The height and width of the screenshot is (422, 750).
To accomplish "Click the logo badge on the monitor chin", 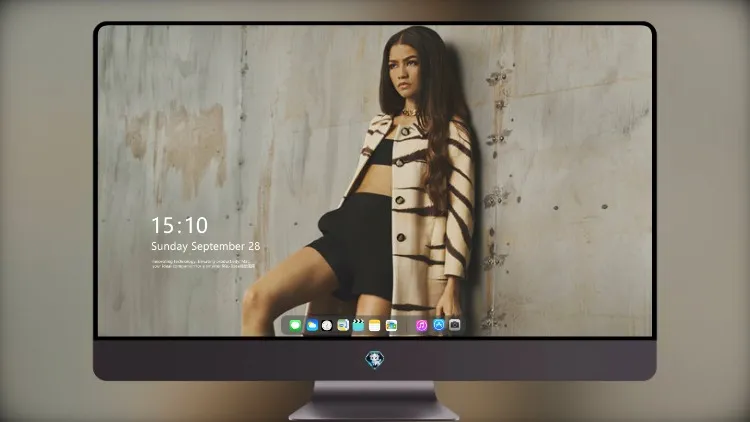I will [x=375, y=360].
